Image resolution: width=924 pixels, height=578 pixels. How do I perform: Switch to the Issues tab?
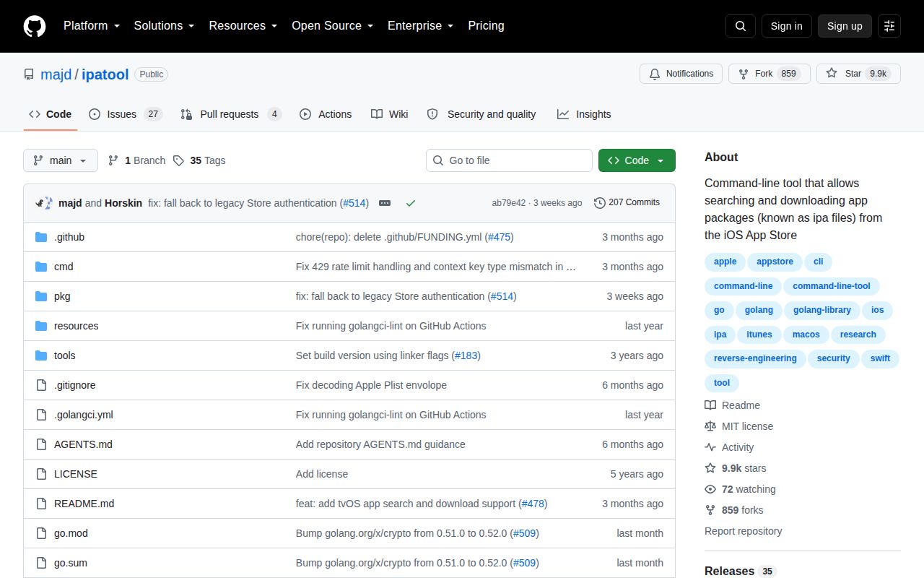pyautogui.click(x=126, y=114)
